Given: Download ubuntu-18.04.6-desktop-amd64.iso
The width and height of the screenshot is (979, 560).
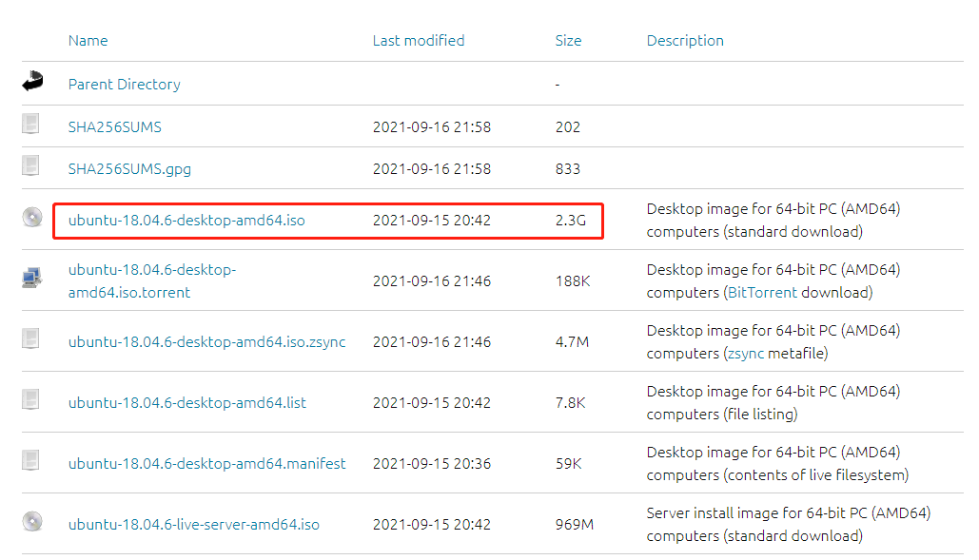Looking at the screenshot, I should click(186, 221).
